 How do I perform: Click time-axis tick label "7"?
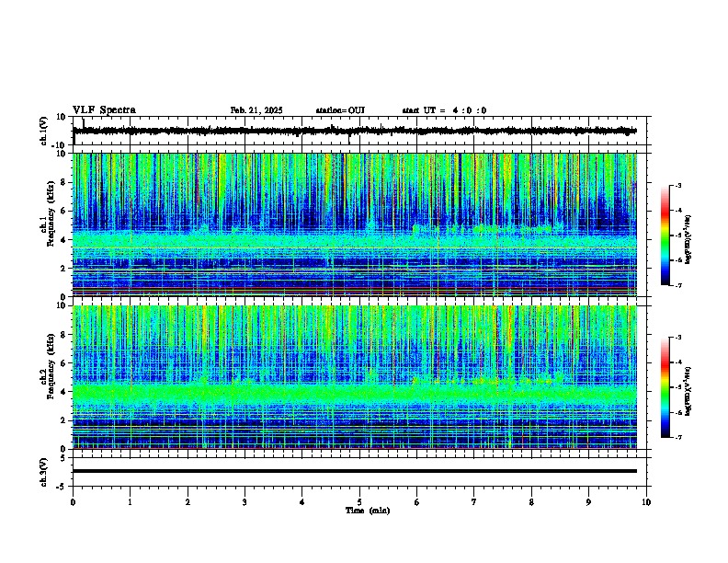(x=474, y=502)
